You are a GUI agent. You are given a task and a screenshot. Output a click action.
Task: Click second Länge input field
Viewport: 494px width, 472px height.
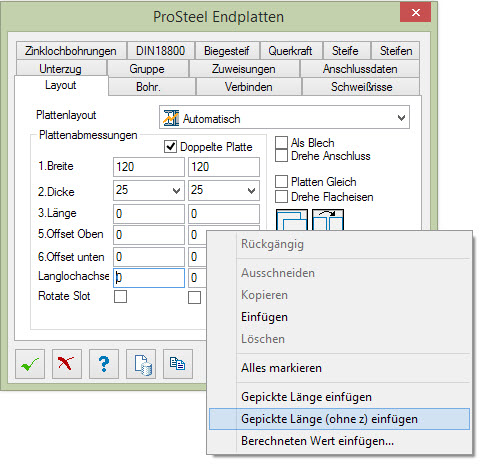point(224,214)
